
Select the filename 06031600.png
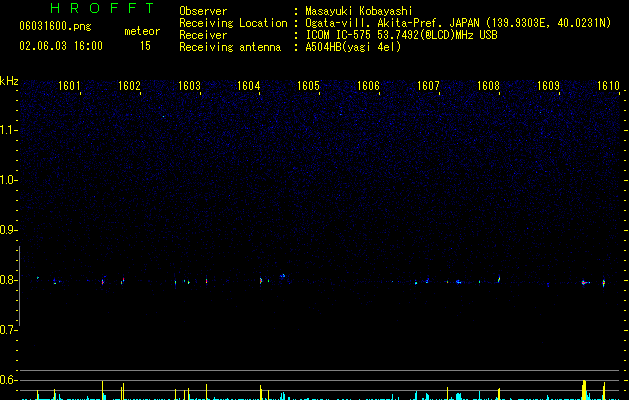(x=55, y=26)
